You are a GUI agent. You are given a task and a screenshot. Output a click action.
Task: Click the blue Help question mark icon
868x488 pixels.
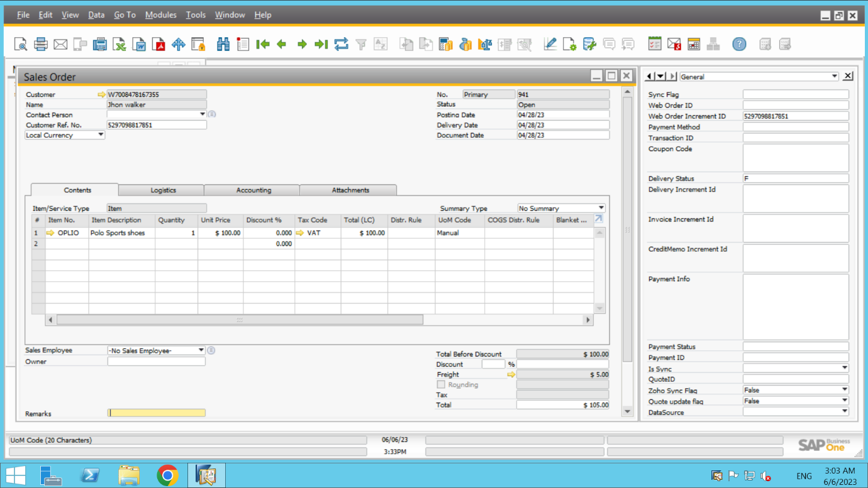click(x=739, y=44)
